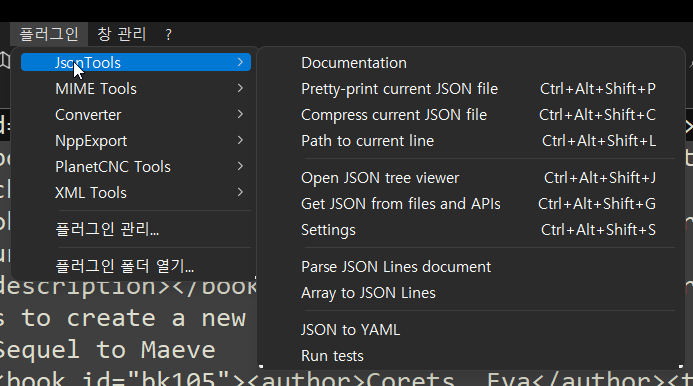Open the ? help menu
693x386 pixels.
pos(168,34)
